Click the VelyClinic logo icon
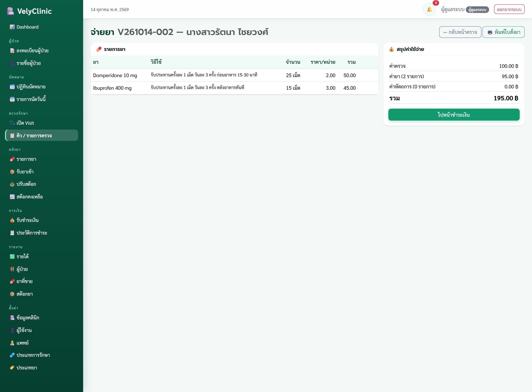 coord(10,11)
